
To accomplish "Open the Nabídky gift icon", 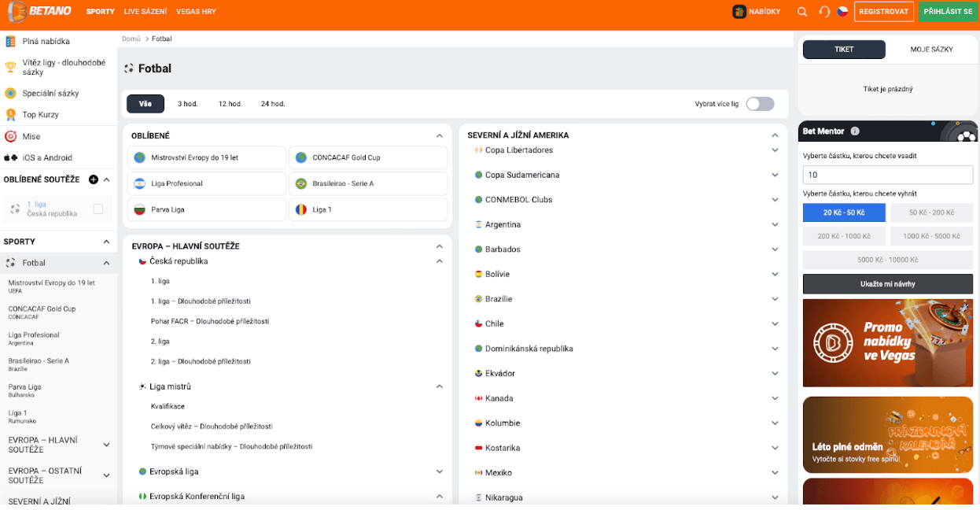I will tap(739, 12).
